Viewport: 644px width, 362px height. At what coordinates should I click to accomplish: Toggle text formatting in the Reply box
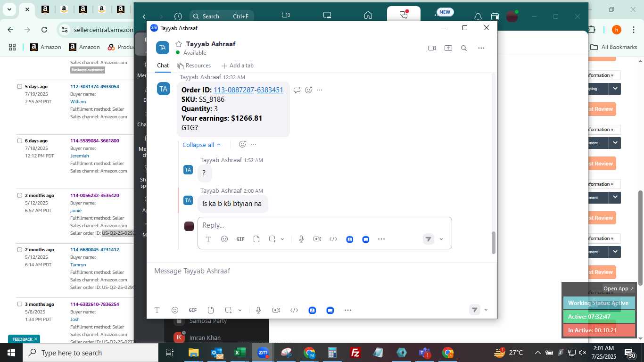pyautogui.click(x=208, y=239)
